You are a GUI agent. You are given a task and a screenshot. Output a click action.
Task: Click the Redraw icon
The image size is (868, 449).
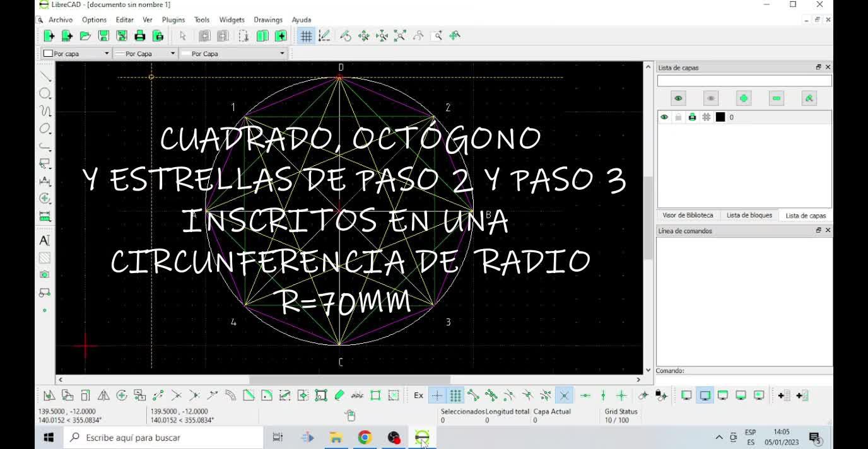pos(346,36)
